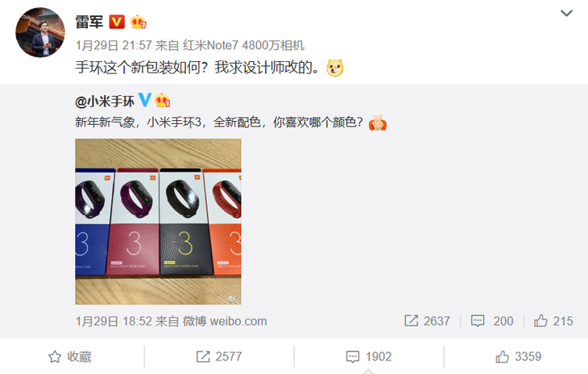Click the orange V verified badge

(117, 22)
